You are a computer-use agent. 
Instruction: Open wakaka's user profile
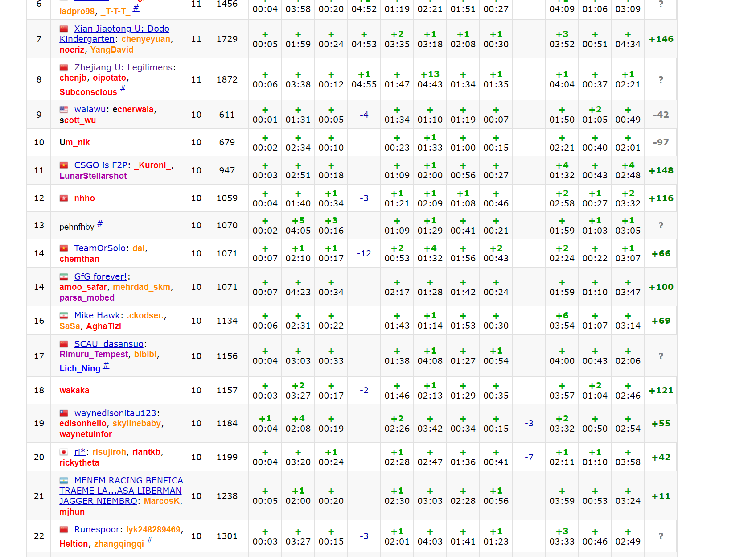point(74,391)
